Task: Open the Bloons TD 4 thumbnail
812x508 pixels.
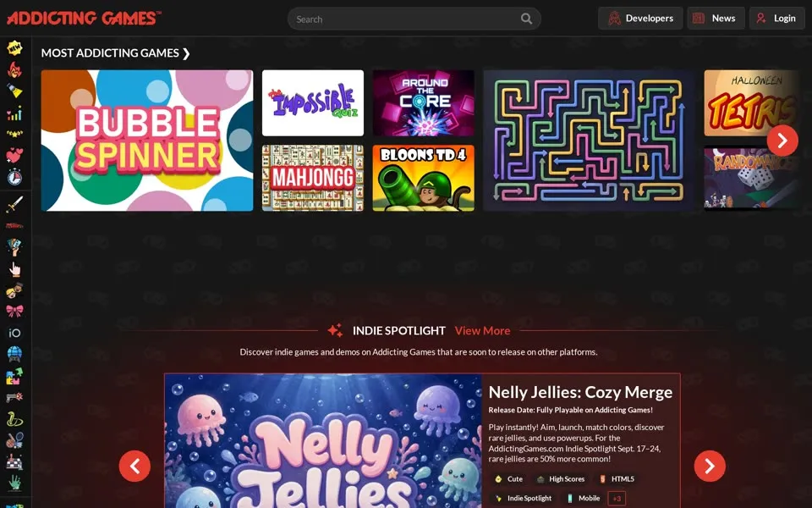Action: [424, 179]
